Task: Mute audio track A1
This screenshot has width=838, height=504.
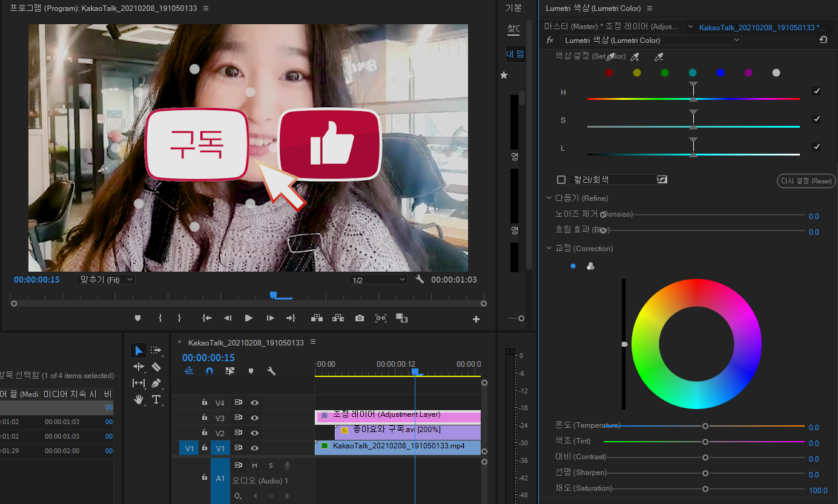Action: pos(254,465)
